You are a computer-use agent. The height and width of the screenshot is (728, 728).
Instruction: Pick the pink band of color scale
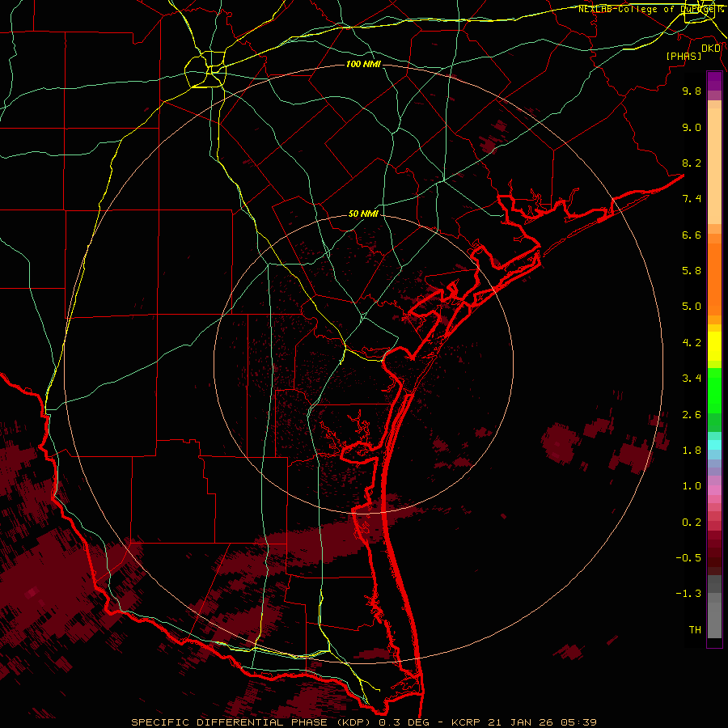coord(714,490)
